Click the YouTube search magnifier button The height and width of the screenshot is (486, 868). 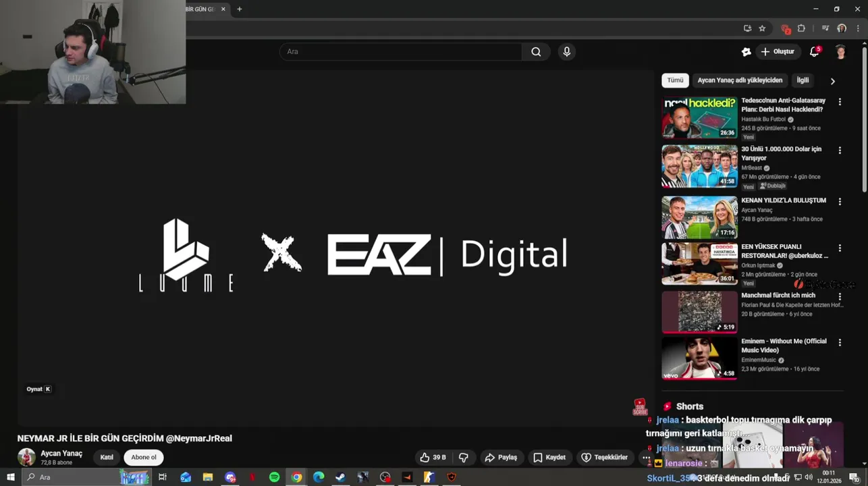(x=536, y=52)
